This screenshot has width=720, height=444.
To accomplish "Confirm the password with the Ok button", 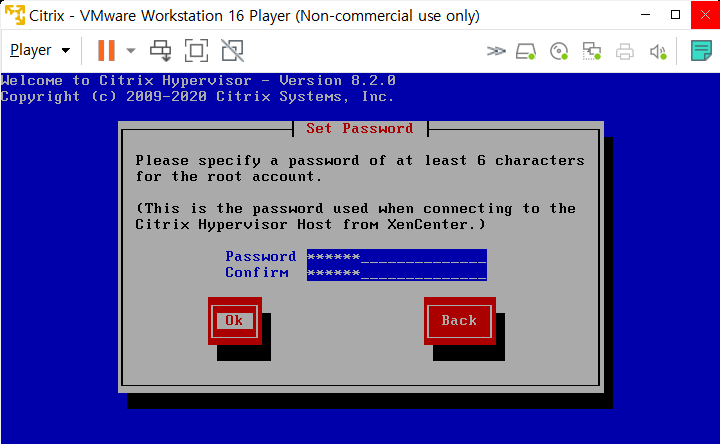I will click(234, 320).
